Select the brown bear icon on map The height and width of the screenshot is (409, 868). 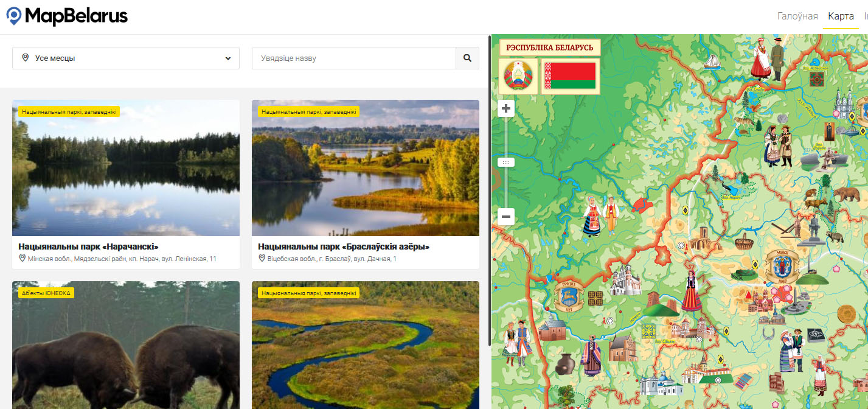click(x=846, y=195)
